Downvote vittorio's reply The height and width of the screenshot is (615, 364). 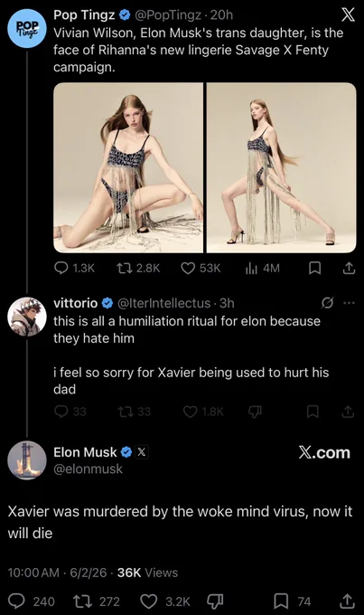pos(255,412)
